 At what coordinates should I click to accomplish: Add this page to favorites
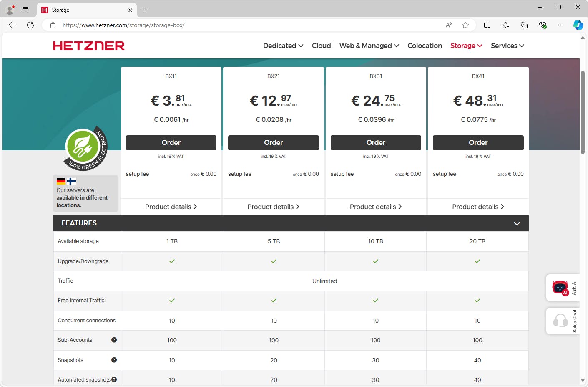pyautogui.click(x=465, y=25)
